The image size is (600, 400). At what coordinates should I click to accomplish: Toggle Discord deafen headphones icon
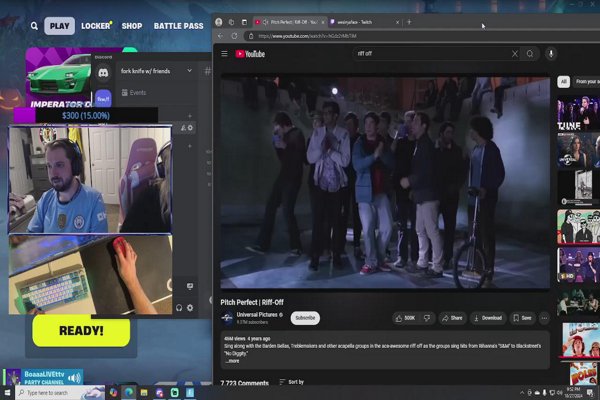179,308
